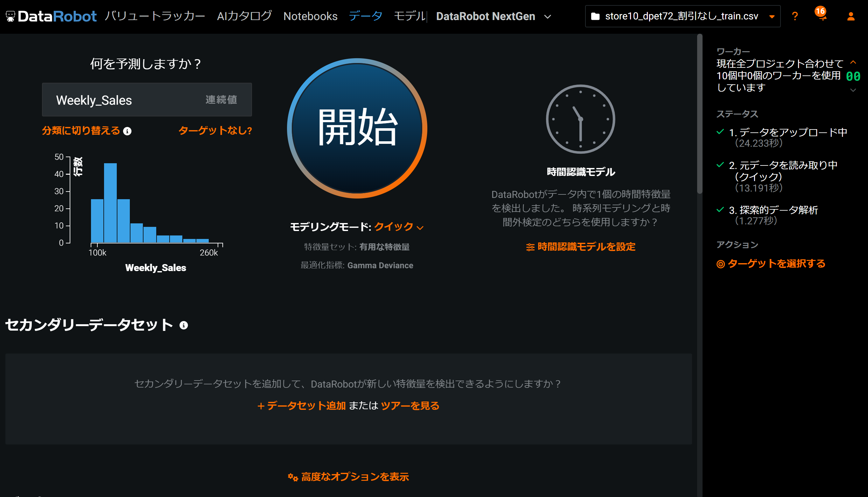Switch target to classification via 分類に切り替える

point(81,131)
